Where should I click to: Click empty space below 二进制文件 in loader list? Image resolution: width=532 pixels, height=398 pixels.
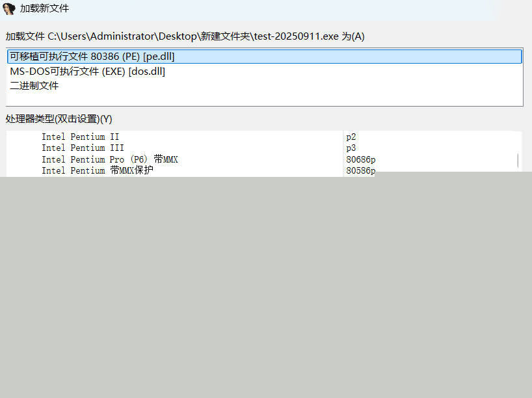[x=260, y=98]
